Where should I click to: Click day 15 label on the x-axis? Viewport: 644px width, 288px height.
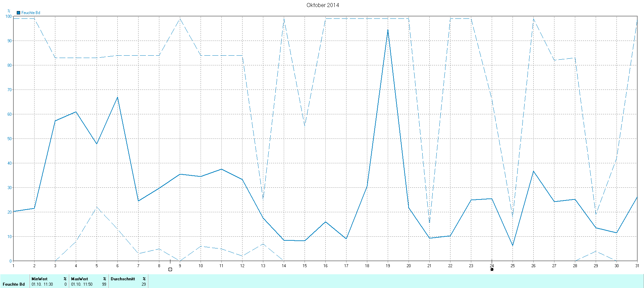[x=305, y=266]
